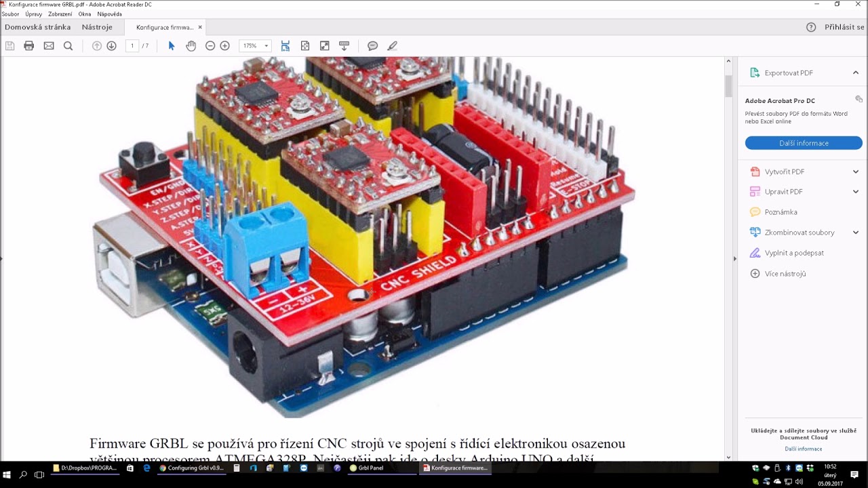The image size is (868, 488).
Task: Click the page number input field
Action: point(132,46)
